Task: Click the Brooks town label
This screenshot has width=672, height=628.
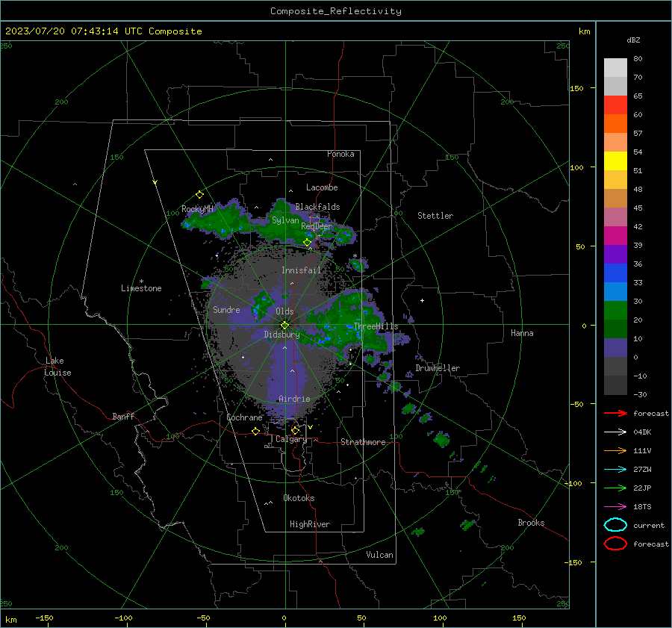Action: tap(531, 523)
